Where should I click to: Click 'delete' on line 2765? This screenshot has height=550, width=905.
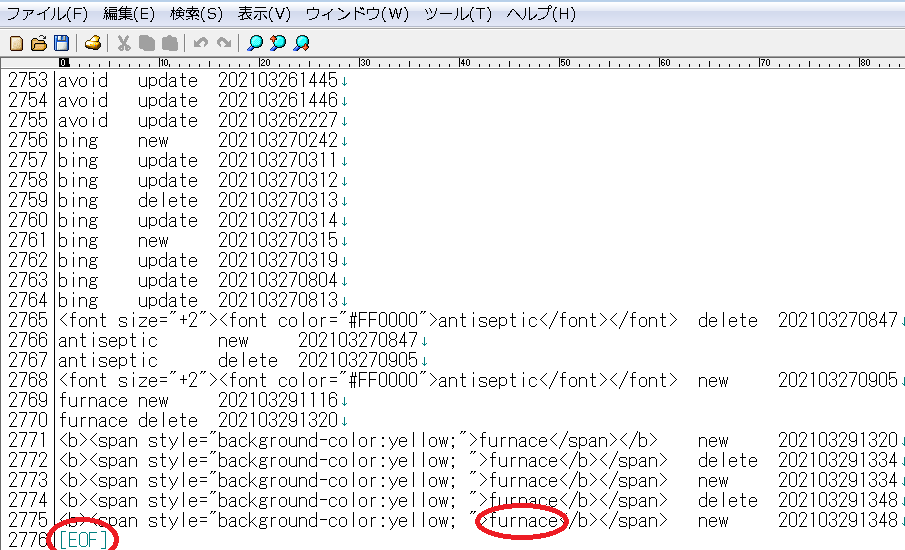pos(727,320)
